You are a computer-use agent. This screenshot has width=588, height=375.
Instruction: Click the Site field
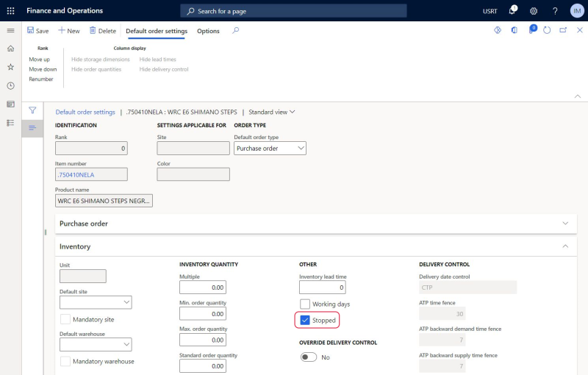pyautogui.click(x=193, y=148)
